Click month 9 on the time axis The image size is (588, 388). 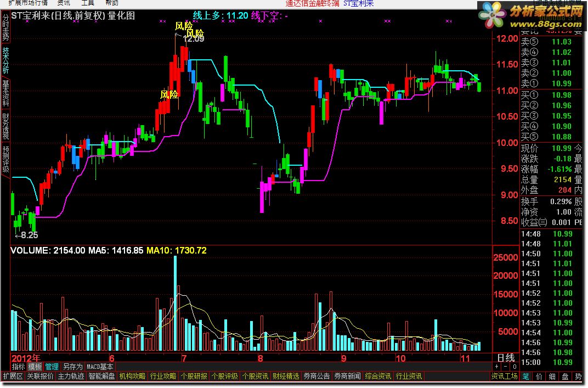point(343,358)
